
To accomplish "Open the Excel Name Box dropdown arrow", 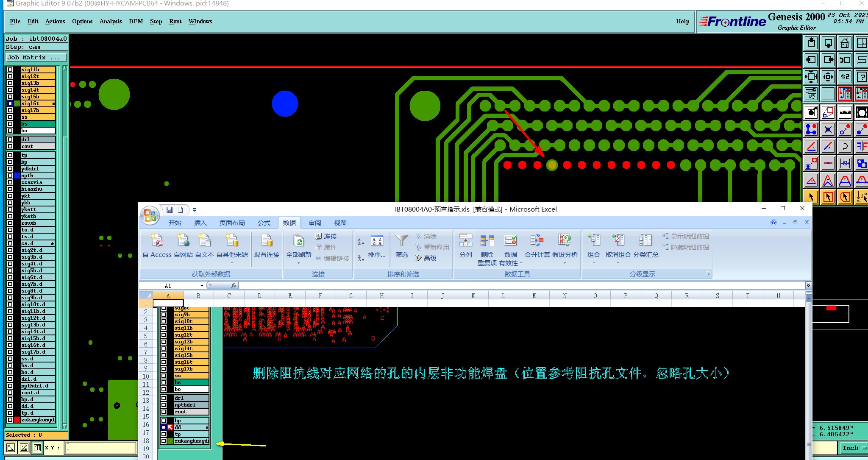I will point(202,286).
